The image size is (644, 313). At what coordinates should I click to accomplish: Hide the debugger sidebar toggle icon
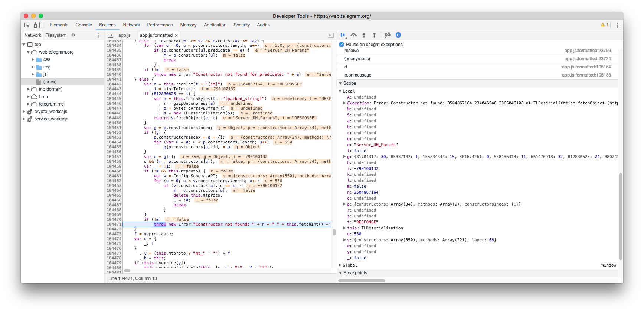(x=331, y=35)
